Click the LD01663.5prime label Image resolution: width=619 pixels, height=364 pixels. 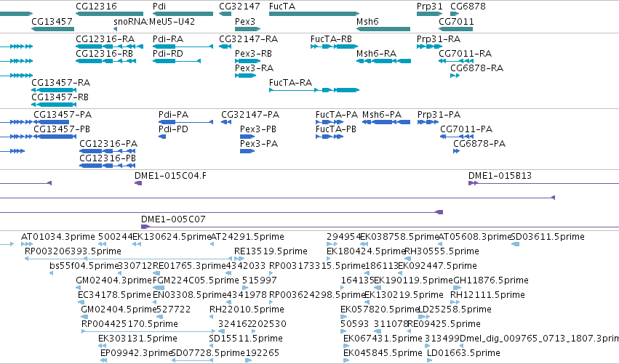(463, 353)
